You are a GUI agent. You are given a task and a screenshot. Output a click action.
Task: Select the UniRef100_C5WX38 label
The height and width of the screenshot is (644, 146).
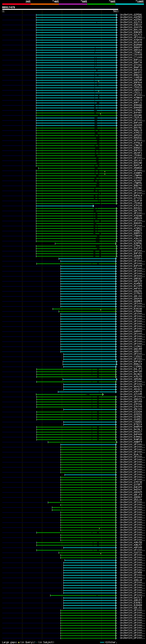coord(131,146)
